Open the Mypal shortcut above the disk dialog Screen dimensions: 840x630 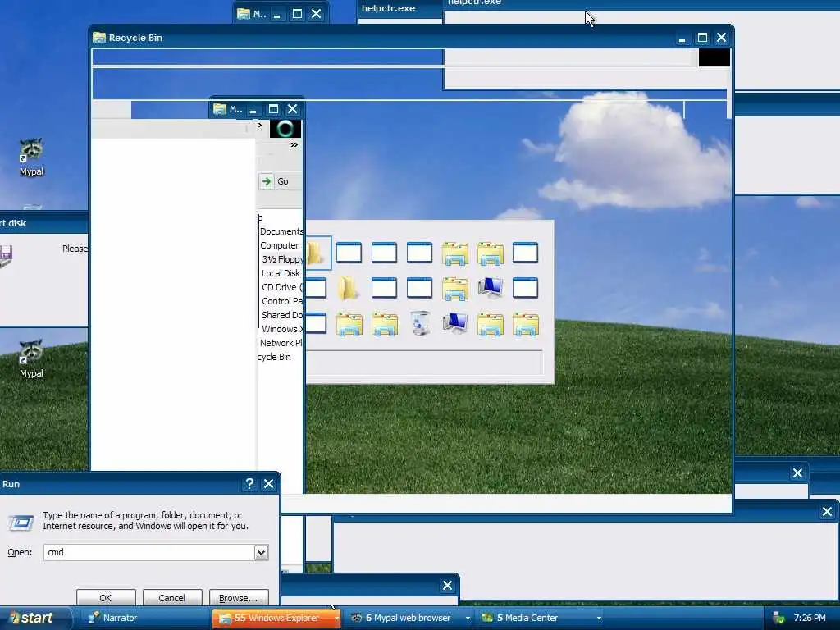31,157
